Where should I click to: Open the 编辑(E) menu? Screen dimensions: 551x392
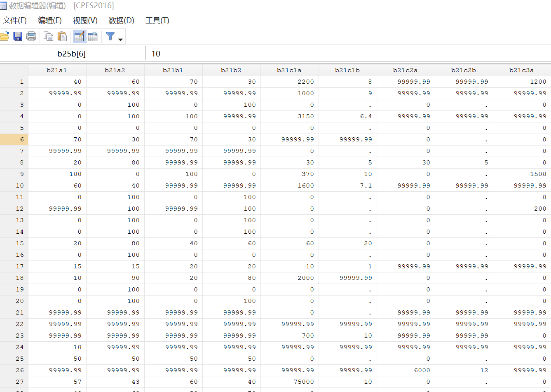[50, 21]
